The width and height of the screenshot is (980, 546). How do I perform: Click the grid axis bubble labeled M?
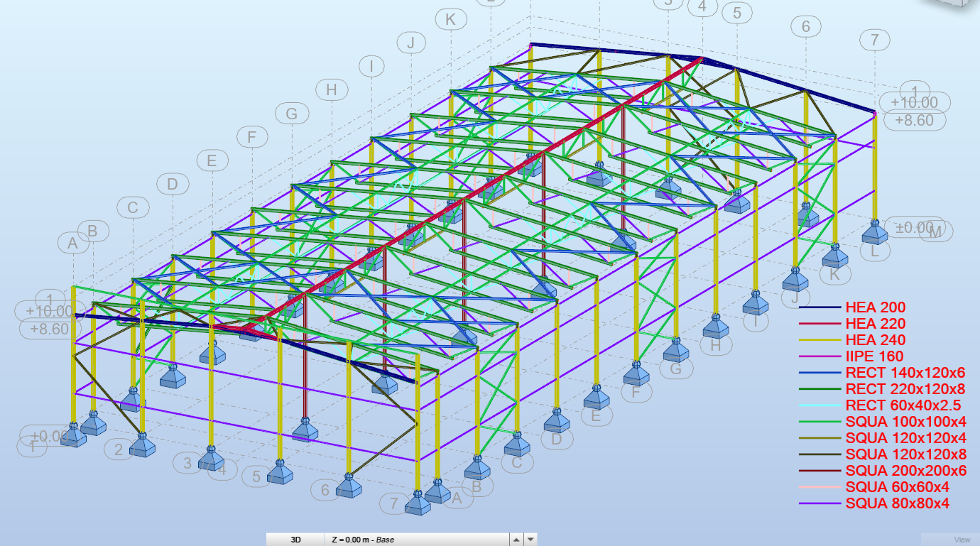coord(935,231)
